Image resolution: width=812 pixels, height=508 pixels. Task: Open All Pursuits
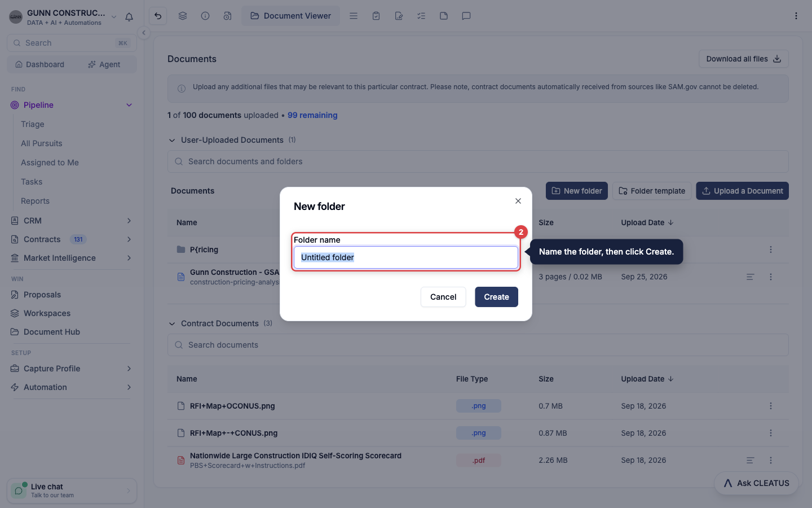[x=42, y=143]
